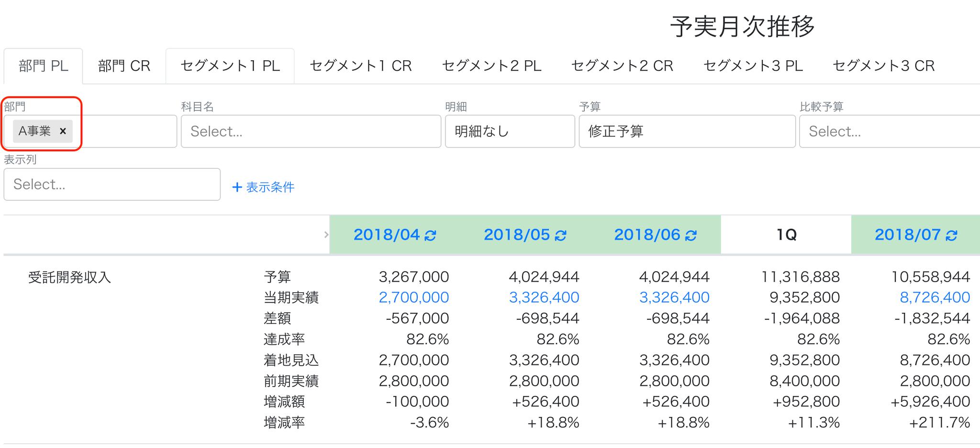This screenshot has width=980, height=448.
Task: Select the セグメント3 PL tab
Action: (x=753, y=66)
